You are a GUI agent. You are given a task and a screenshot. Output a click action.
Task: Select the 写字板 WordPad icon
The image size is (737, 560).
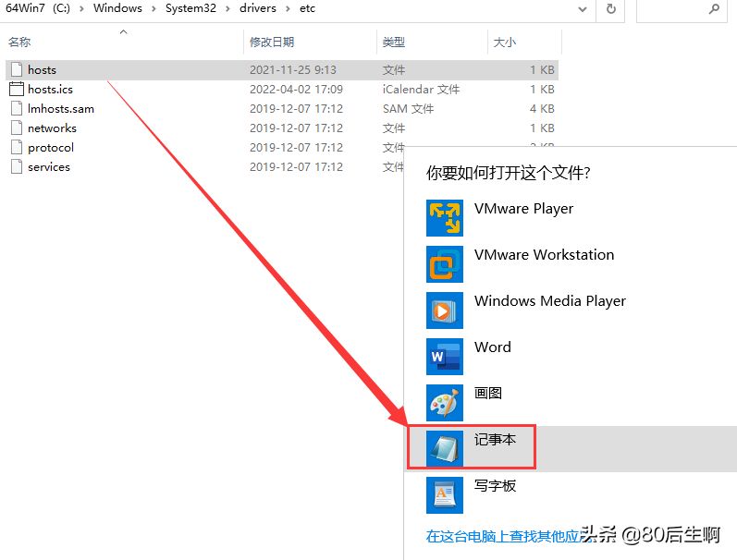point(444,494)
